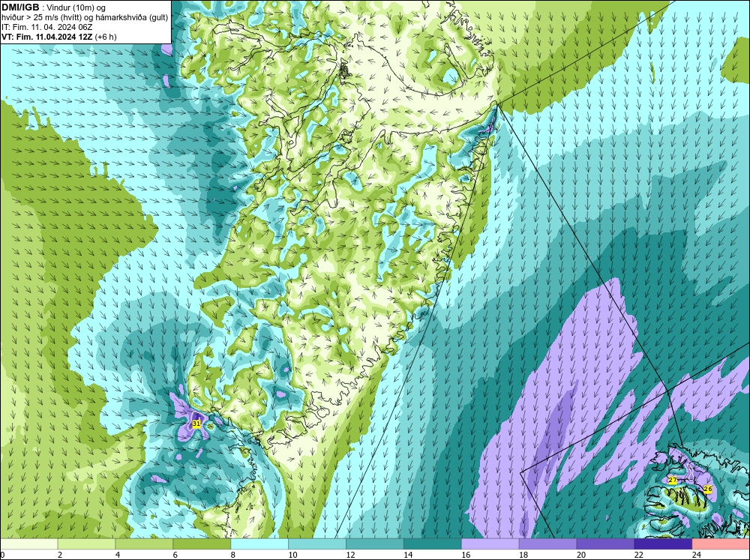
Task: Click the 8–10 m/s light cyan legend swatch
Action: tap(259, 544)
